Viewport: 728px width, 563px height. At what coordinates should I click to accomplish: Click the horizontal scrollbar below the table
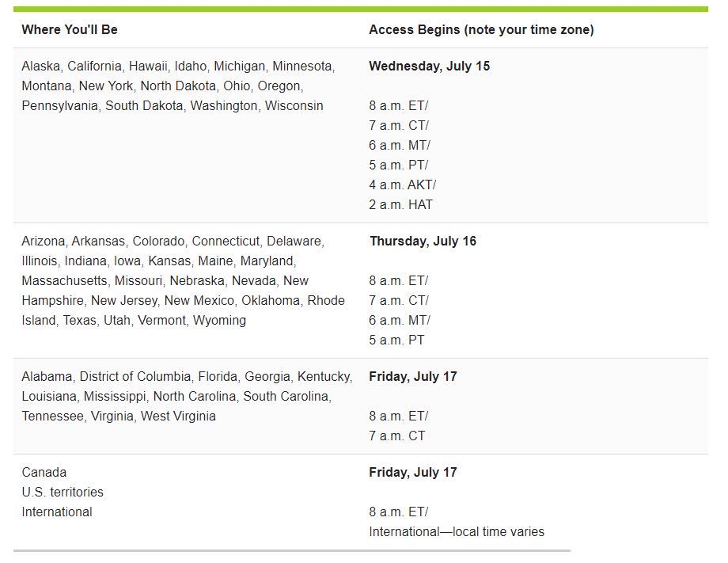tap(291, 550)
